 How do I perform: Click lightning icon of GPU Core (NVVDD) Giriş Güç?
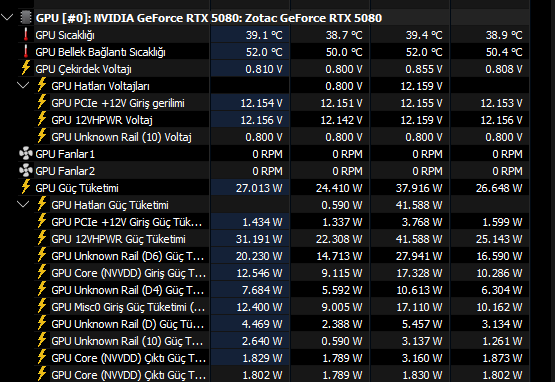pyautogui.click(x=42, y=272)
